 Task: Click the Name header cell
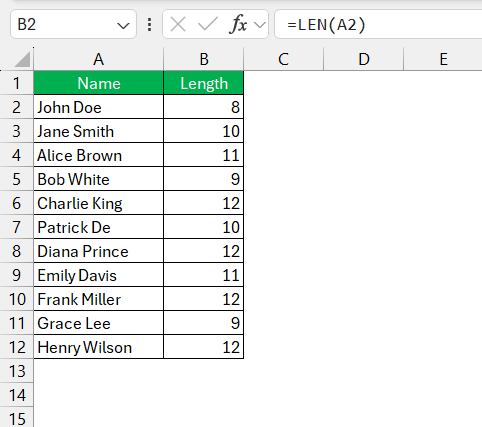pos(99,83)
